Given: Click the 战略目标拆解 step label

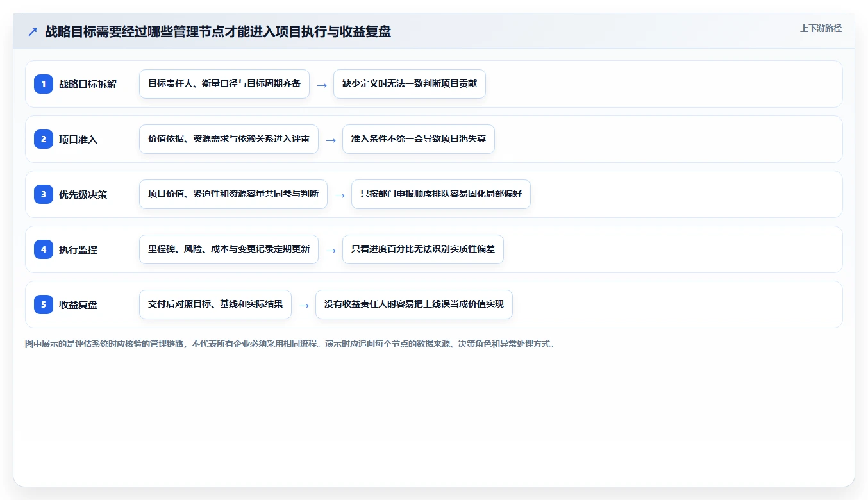Looking at the screenshot, I should [88, 84].
